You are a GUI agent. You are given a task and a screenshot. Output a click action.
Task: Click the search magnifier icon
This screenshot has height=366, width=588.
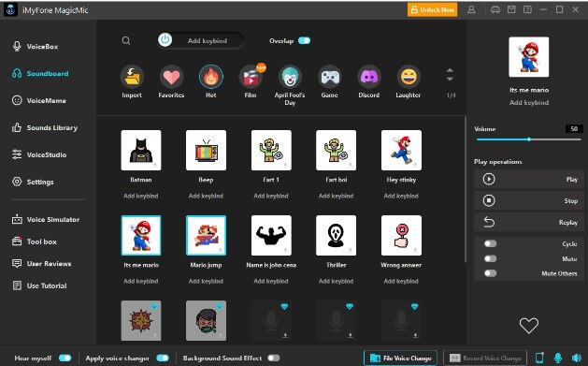126,40
